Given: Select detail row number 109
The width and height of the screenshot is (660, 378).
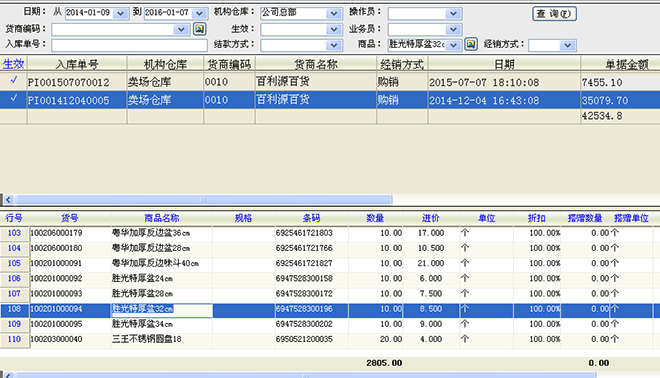Looking at the screenshot, I should [14, 324].
